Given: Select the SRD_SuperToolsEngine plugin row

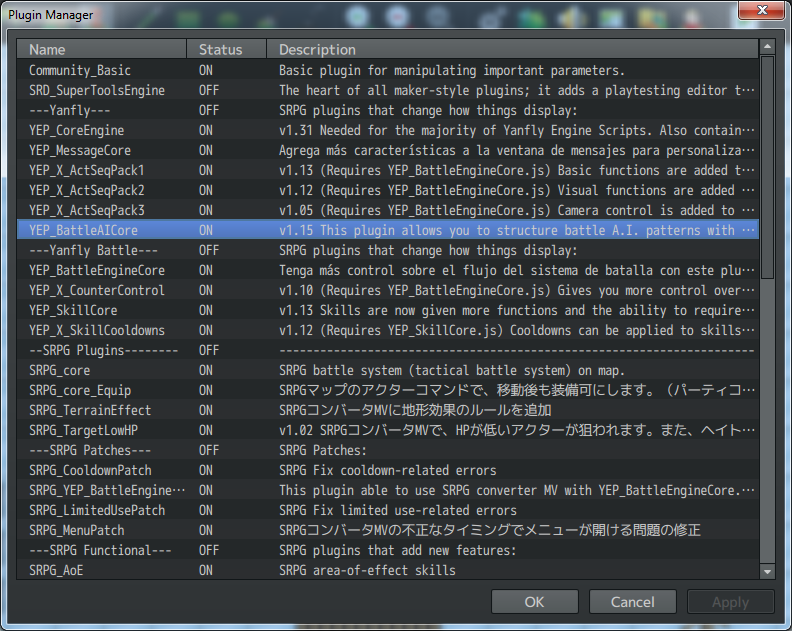Looking at the screenshot, I should click(388, 90).
